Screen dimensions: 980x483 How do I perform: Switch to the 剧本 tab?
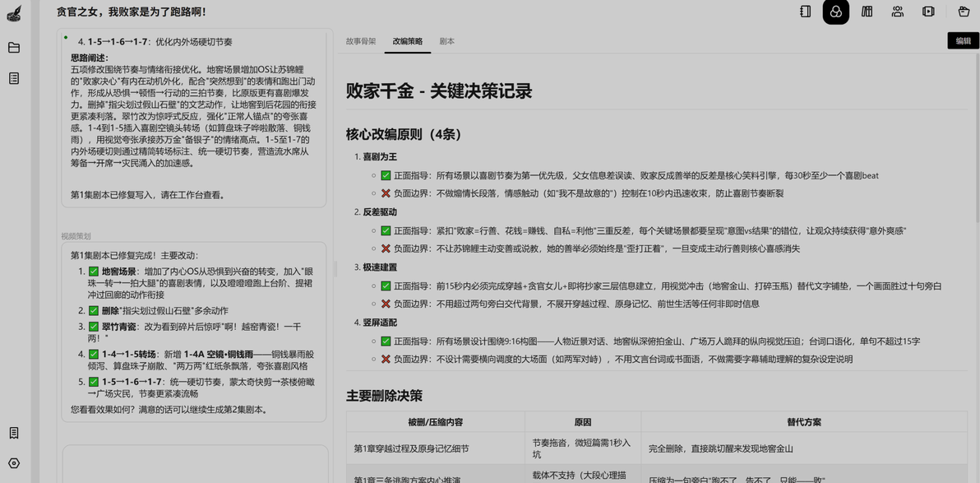tap(447, 41)
